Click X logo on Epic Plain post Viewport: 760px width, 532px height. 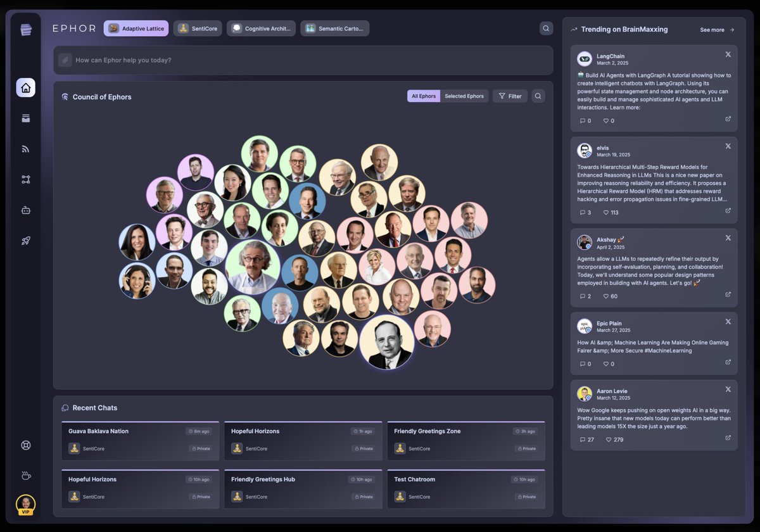tap(728, 322)
